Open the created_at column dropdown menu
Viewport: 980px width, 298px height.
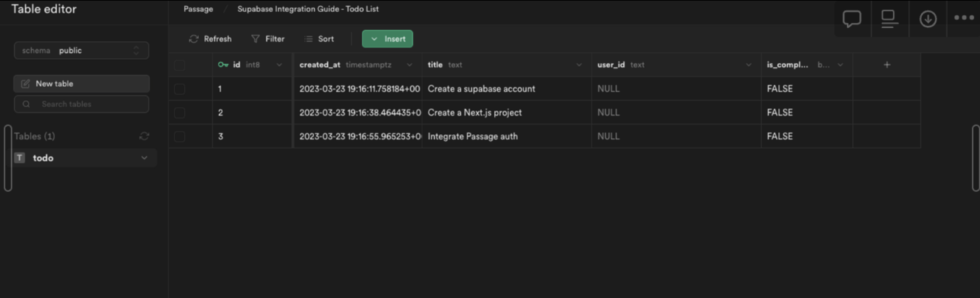[409, 65]
